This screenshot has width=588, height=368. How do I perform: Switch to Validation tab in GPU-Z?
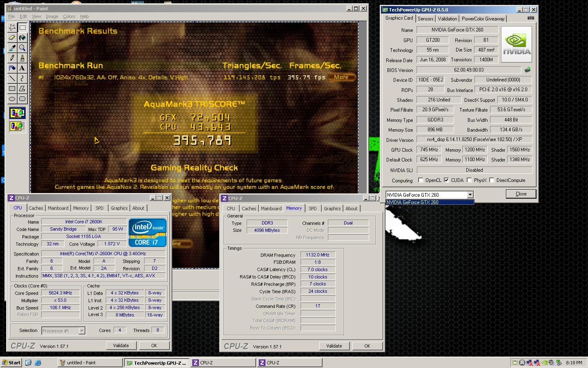click(x=448, y=19)
